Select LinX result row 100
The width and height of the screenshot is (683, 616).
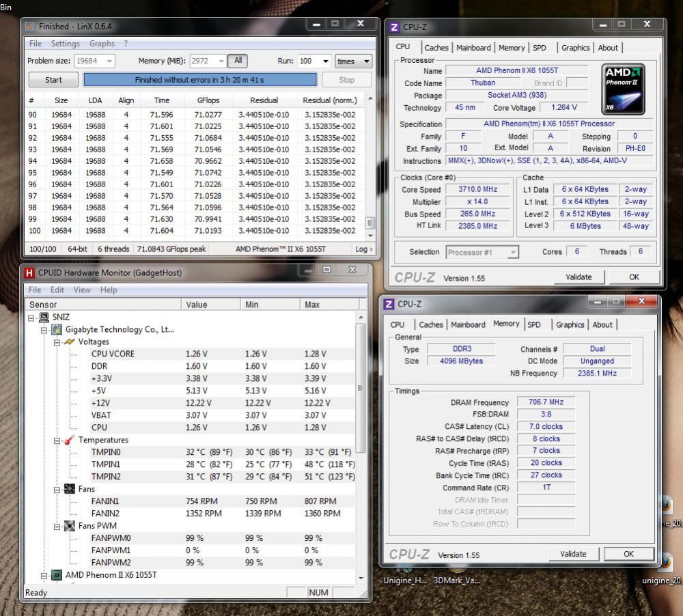195,231
